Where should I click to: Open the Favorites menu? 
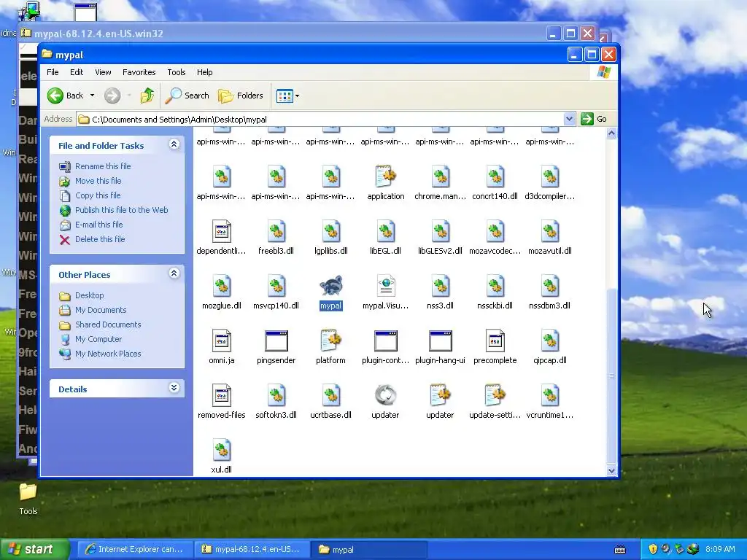pos(139,72)
